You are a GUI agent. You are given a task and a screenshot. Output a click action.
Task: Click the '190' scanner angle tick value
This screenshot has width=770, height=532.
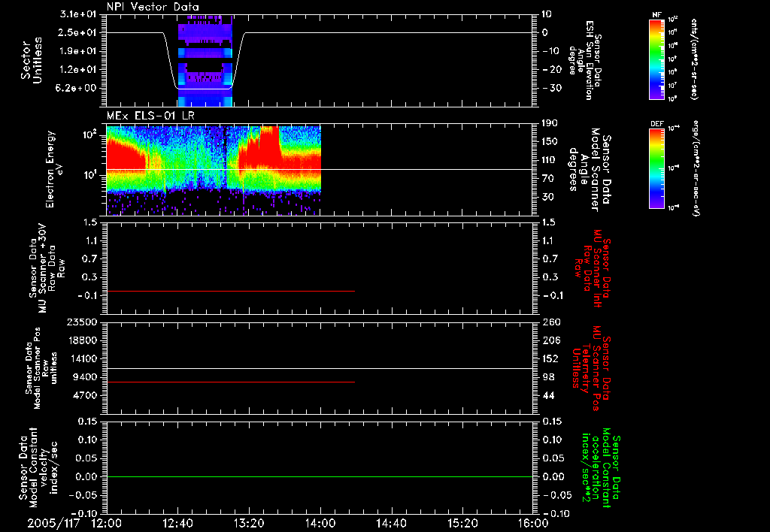(x=550, y=123)
